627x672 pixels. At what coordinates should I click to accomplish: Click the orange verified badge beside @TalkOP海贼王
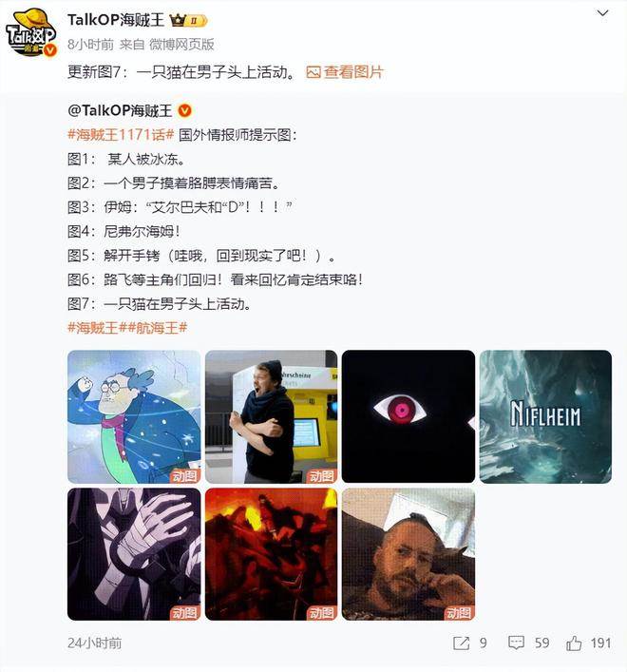click(x=184, y=110)
